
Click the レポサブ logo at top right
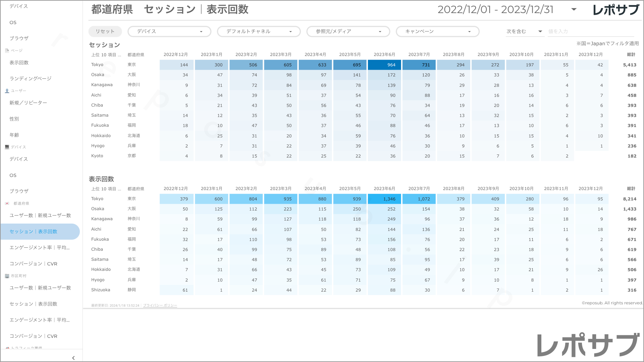pos(616,10)
